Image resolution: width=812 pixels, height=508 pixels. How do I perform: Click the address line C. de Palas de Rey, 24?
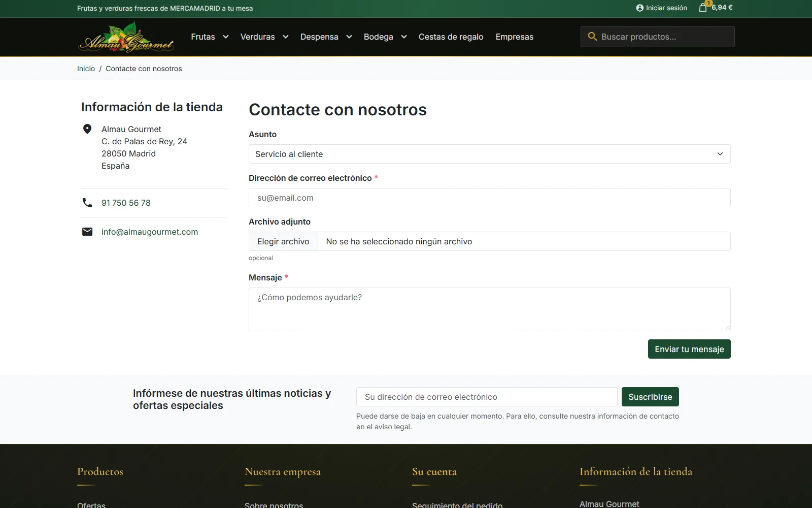click(x=144, y=141)
